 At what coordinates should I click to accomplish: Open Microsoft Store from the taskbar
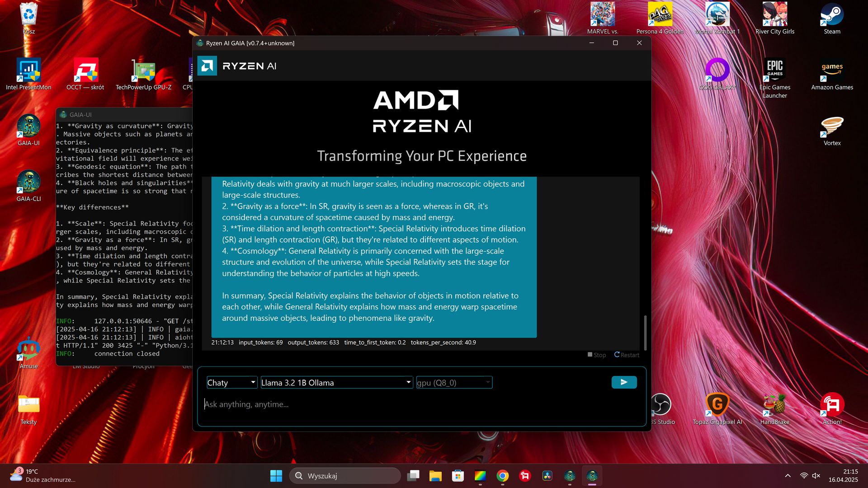coord(458,476)
